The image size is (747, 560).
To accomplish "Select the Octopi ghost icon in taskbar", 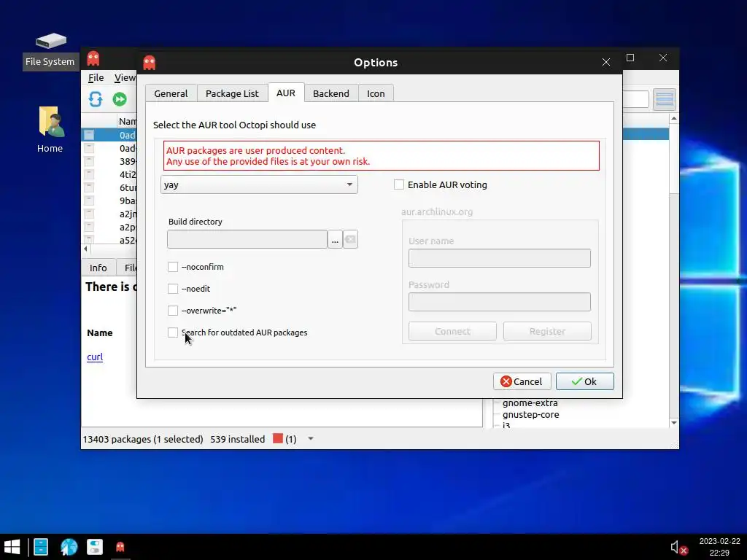I will [120, 547].
